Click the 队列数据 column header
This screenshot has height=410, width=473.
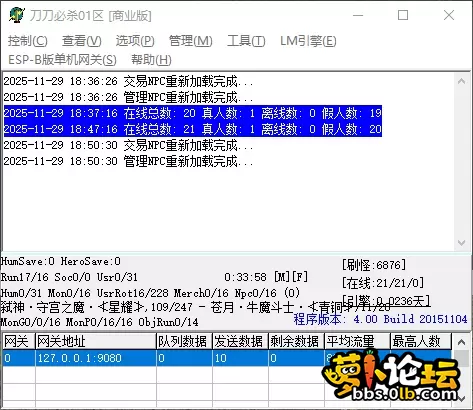[184, 341]
